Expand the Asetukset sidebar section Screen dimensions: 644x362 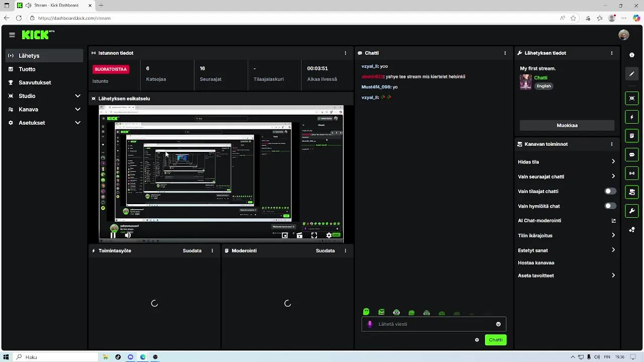pos(77,123)
